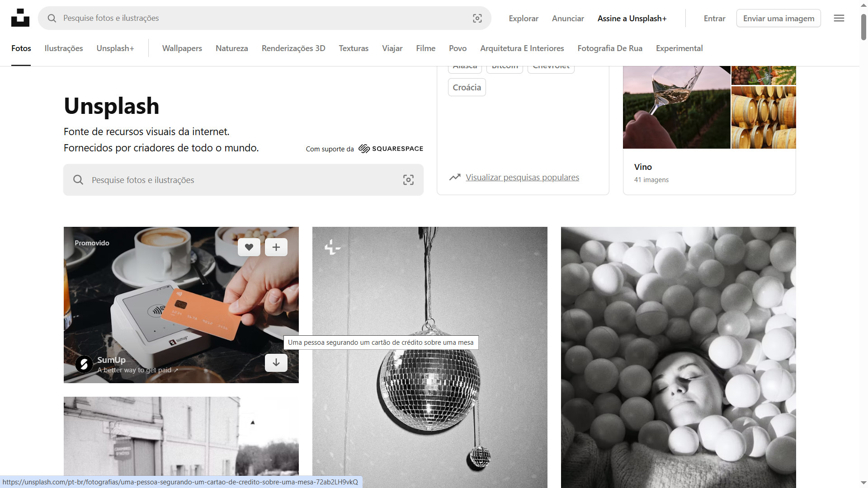Click the Croácia search tag
868x488 pixels.
[x=467, y=87]
